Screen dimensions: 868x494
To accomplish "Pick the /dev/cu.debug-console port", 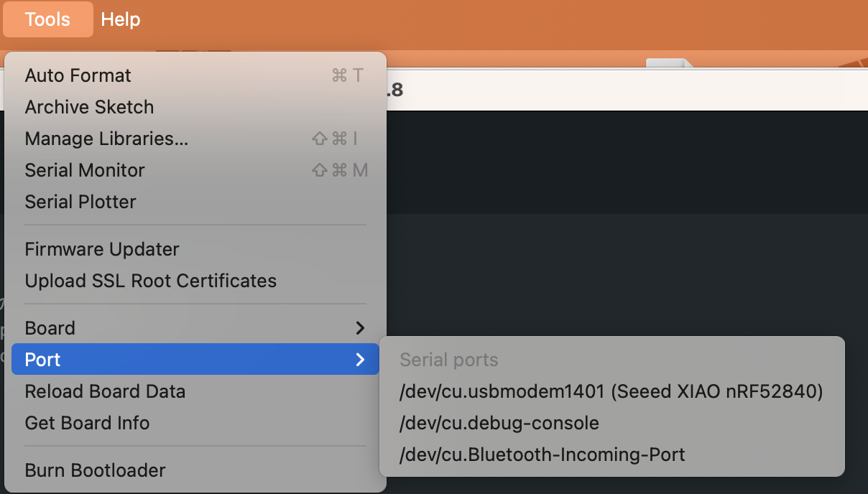I will point(499,423).
